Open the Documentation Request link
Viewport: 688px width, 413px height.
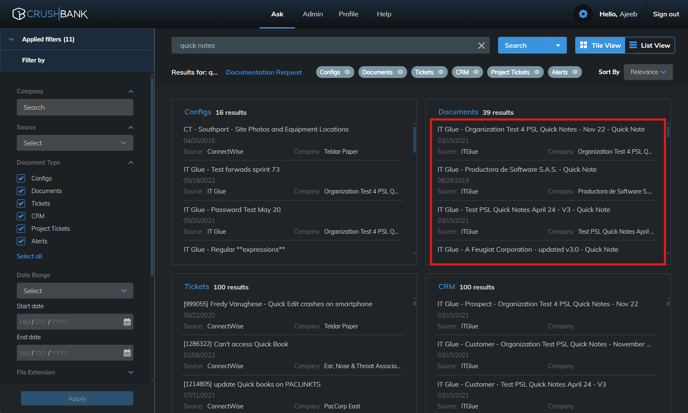[264, 72]
